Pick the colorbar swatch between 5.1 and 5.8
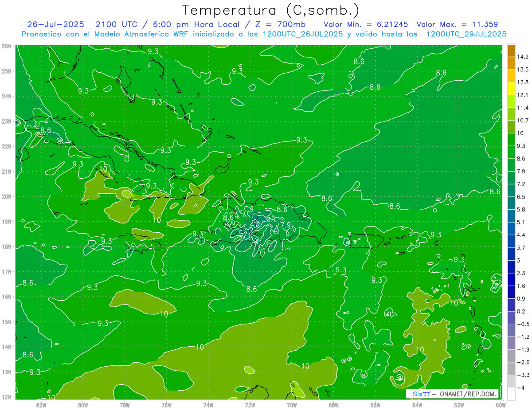Image resolution: width=532 pixels, height=411 pixels. pyautogui.click(x=511, y=216)
